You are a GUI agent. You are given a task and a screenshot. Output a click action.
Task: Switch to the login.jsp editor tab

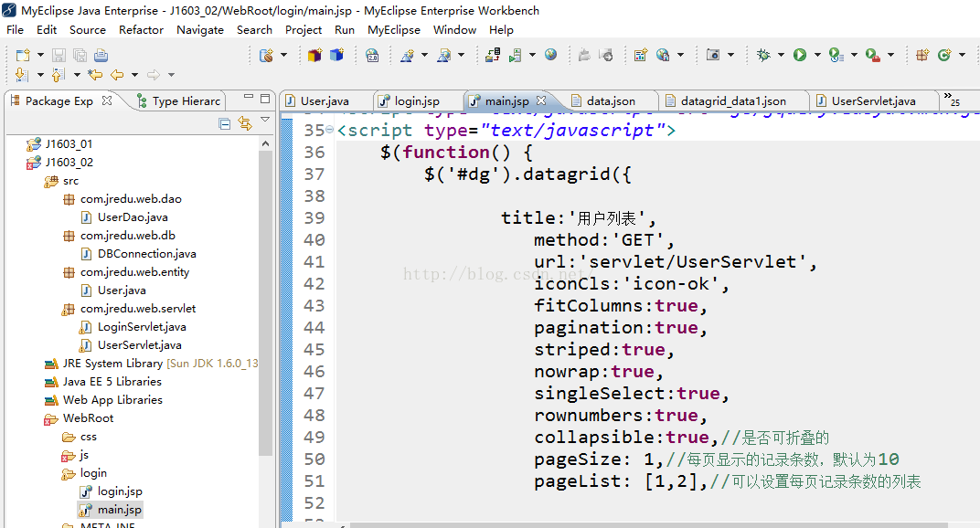(417, 100)
